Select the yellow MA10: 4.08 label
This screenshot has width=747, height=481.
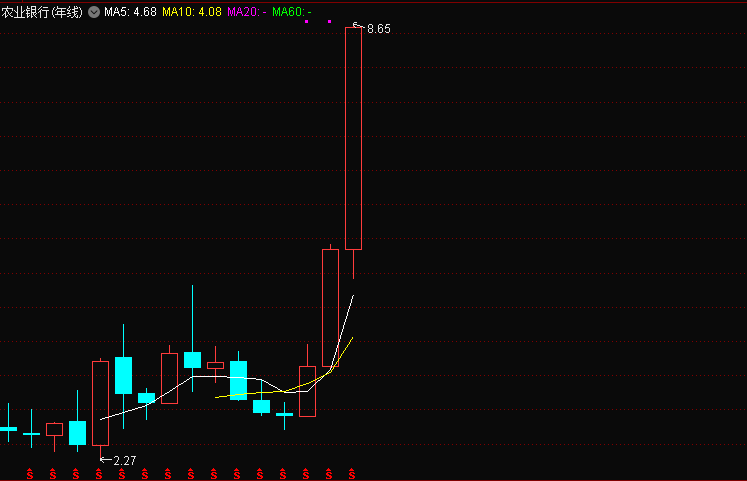click(191, 12)
